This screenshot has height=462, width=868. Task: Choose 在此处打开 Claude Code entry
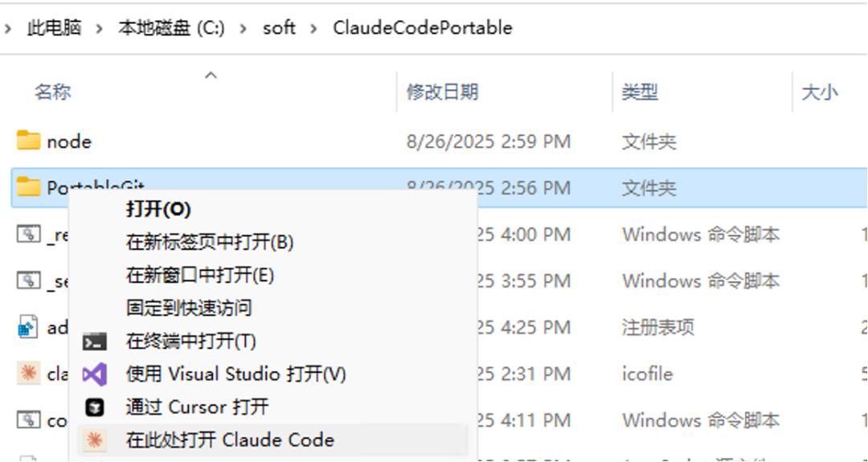[230, 440]
